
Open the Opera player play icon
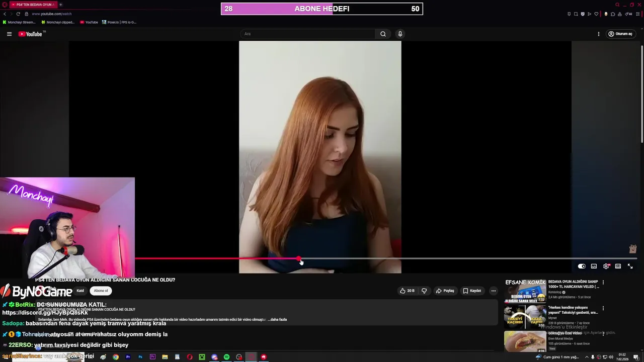589,14
